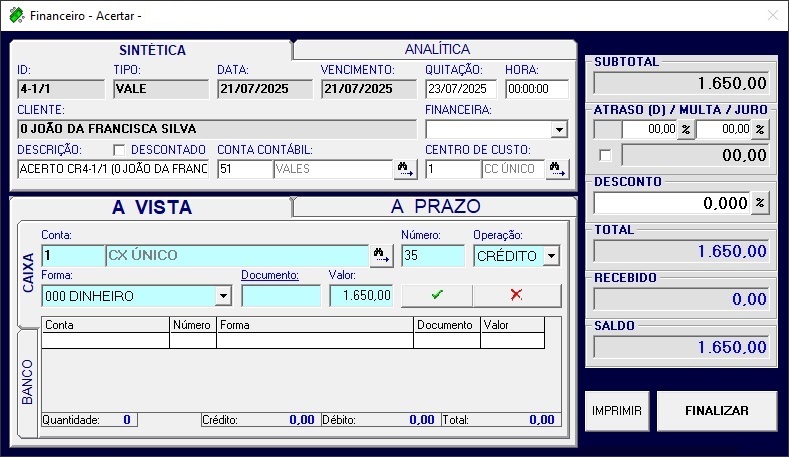Open the Centro de Custo search binoculars
This screenshot has height=457, width=789.
pyautogui.click(x=558, y=169)
